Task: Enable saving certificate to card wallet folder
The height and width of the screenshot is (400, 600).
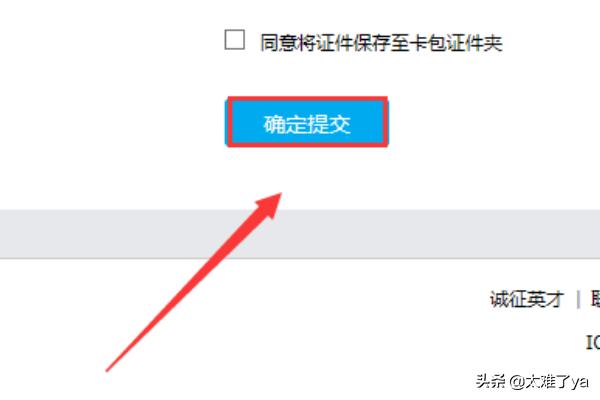Action: 235,40
